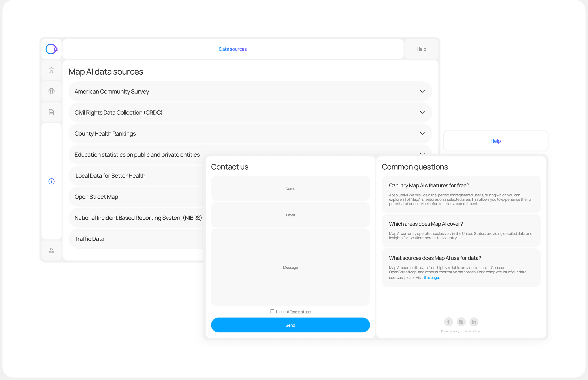Viewport: 588px width, 380px height.
Task: Check the I accept Terms checkbox
Action: (x=272, y=311)
